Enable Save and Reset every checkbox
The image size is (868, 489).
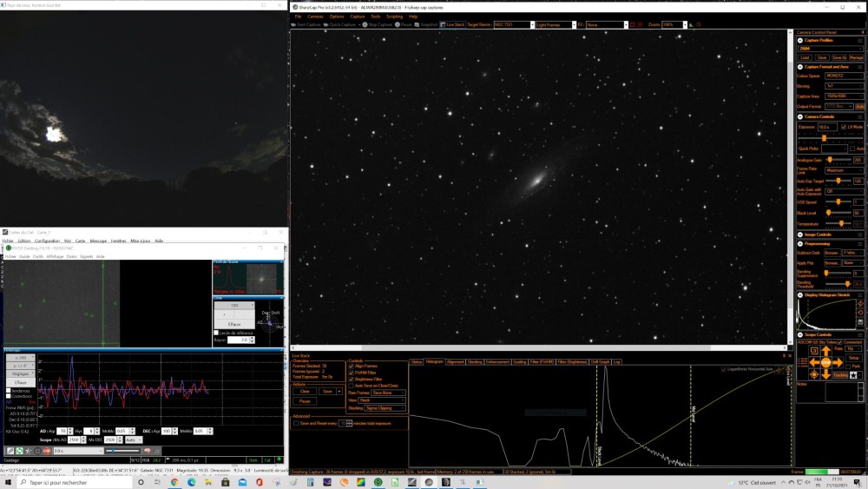point(296,423)
